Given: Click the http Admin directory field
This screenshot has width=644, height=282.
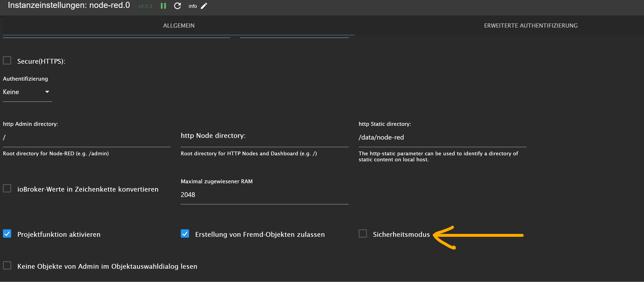Looking at the screenshot, I should pyautogui.click(x=87, y=137).
